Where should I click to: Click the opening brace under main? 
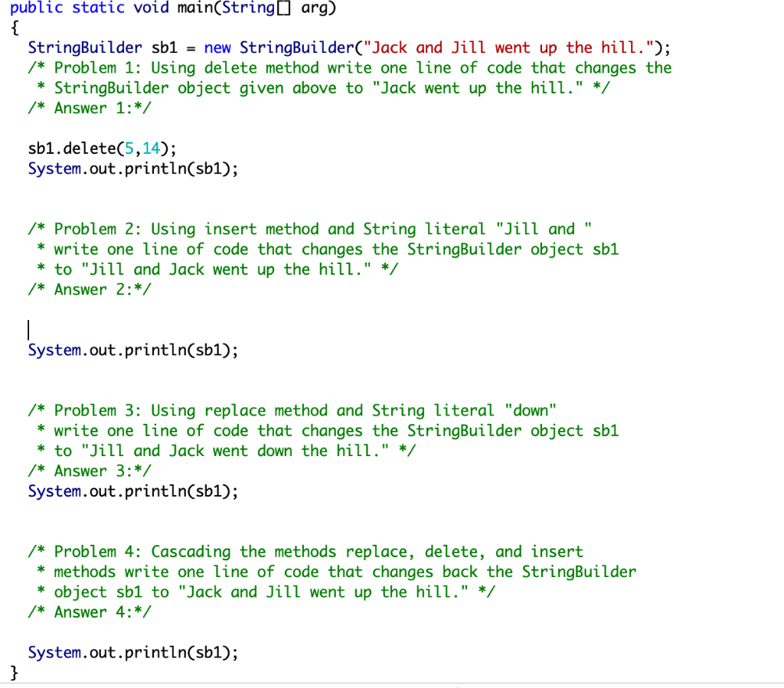pyautogui.click(x=15, y=28)
